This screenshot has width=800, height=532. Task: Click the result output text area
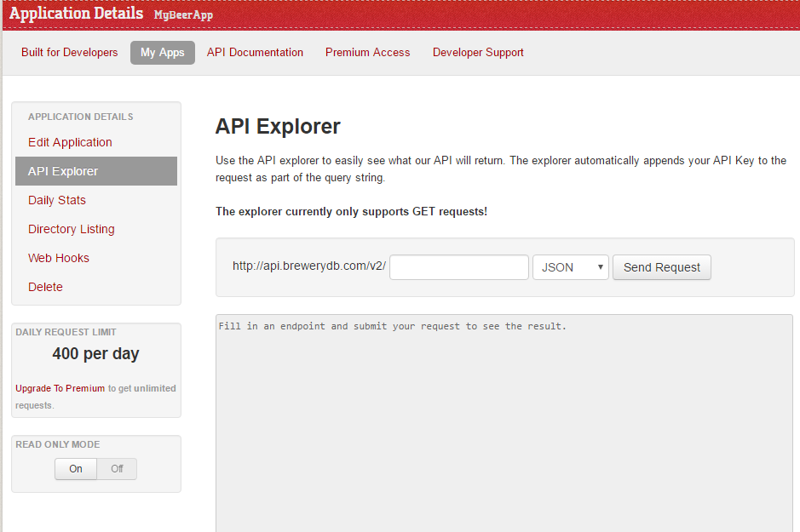point(504,423)
